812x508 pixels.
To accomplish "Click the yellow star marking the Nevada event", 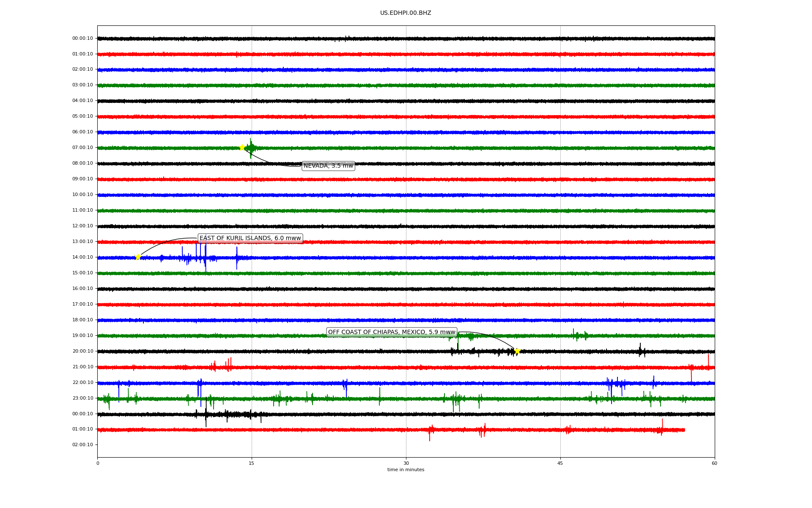I will click(242, 147).
